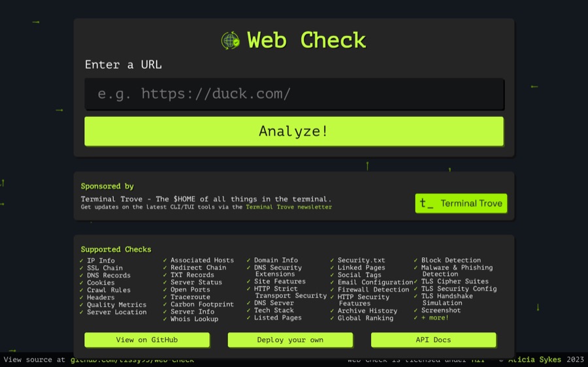Click the Supported Checks heading
This screenshot has height=367, width=588.
pyautogui.click(x=116, y=249)
